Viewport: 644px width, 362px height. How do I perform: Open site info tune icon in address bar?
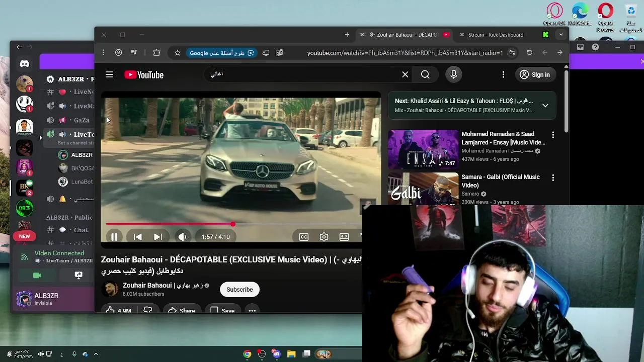[512, 53]
